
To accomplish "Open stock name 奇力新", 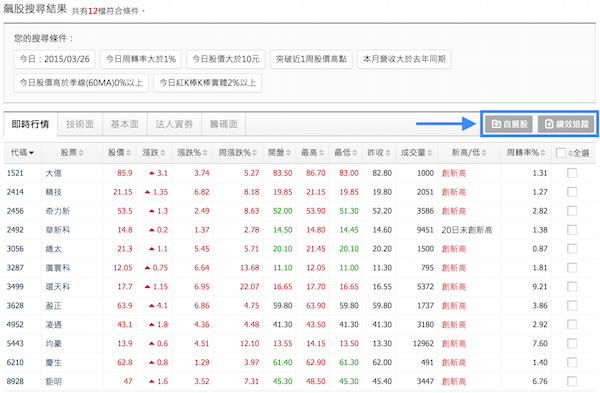I will [58, 211].
